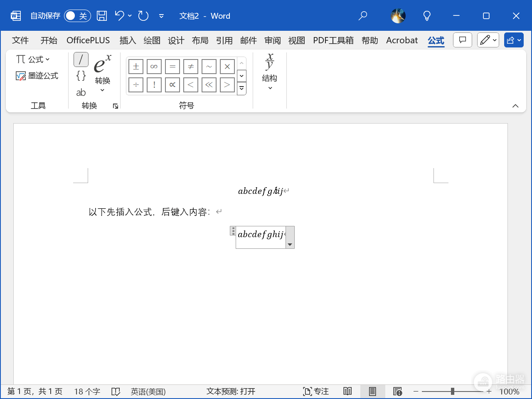Open the 转换 convert dropdown

click(x=102, y=73)
